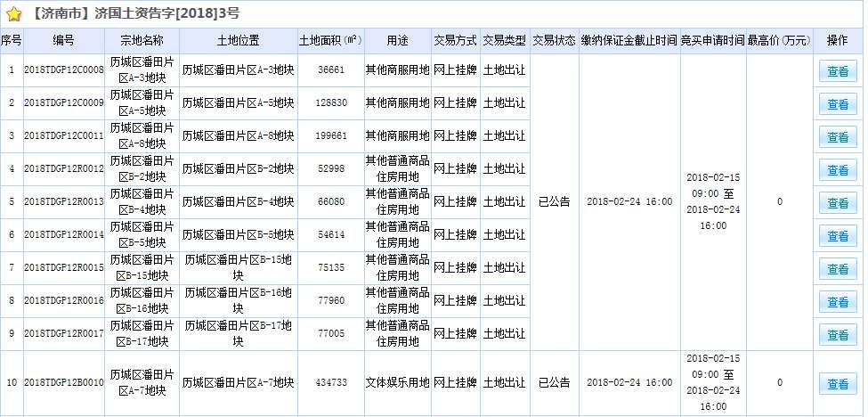Open 查看 for parcel 2018TDGP12R0017
This screenshot has width=868, height=417.
click(837, 335)
